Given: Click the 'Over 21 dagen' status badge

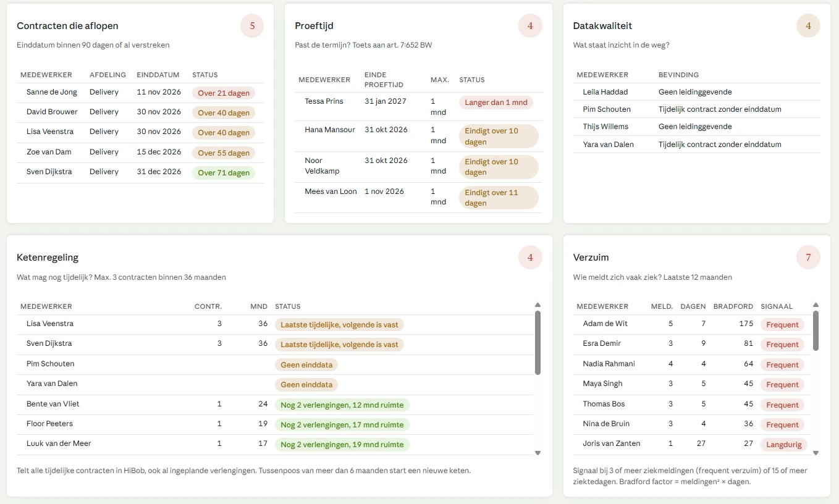Looking at the screenshot, I should pyautogui.click(x=224, y=93).
